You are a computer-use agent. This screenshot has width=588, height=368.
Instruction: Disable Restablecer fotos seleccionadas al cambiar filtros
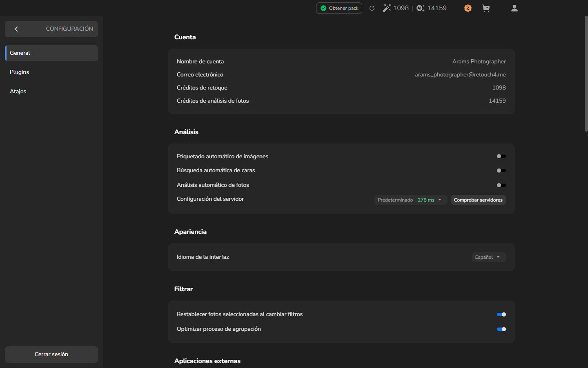501,314
